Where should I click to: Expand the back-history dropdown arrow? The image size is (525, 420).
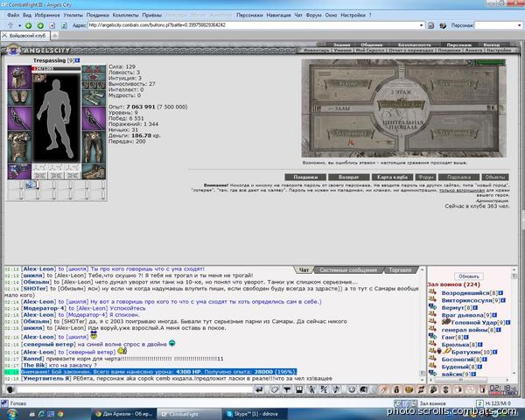(x=20, y=25)
